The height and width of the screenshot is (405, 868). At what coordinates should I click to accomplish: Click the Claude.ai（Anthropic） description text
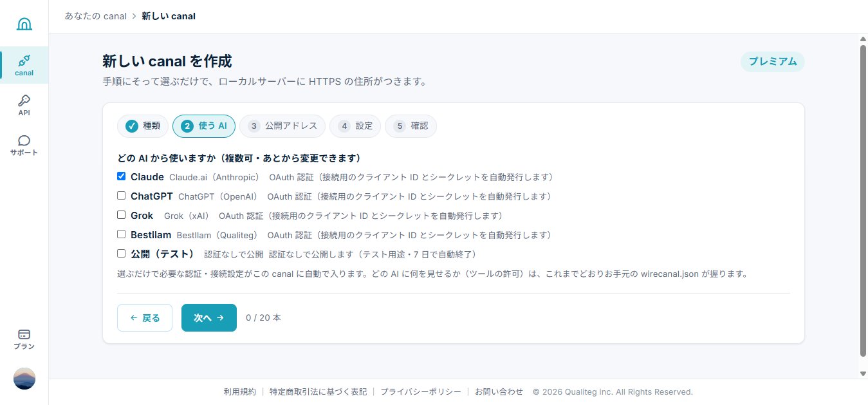point(214,177)
